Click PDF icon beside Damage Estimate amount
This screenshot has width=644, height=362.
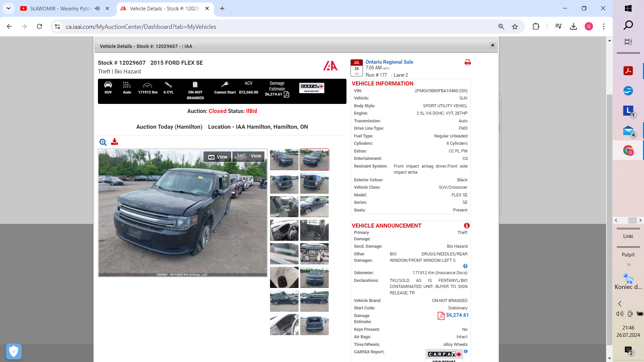pyautogui.click(x=441, y=316)
